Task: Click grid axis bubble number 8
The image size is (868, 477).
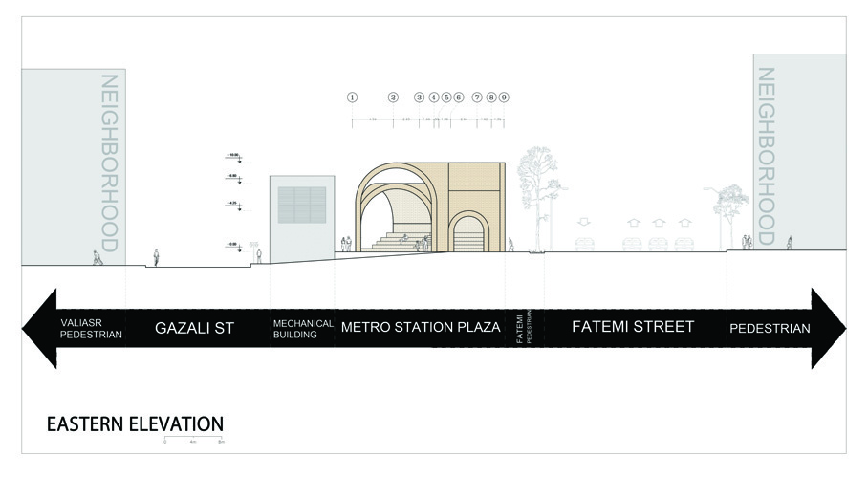Action: point(491,98)
